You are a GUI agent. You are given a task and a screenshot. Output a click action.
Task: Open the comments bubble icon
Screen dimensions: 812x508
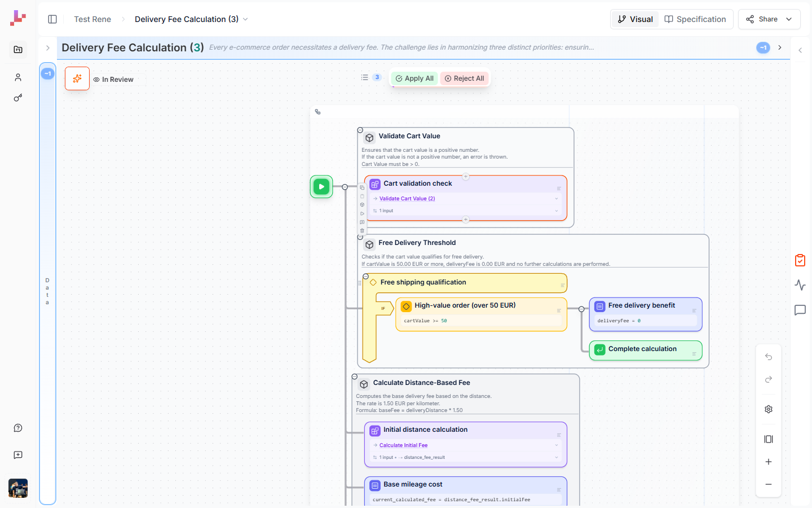coord(800,310)
